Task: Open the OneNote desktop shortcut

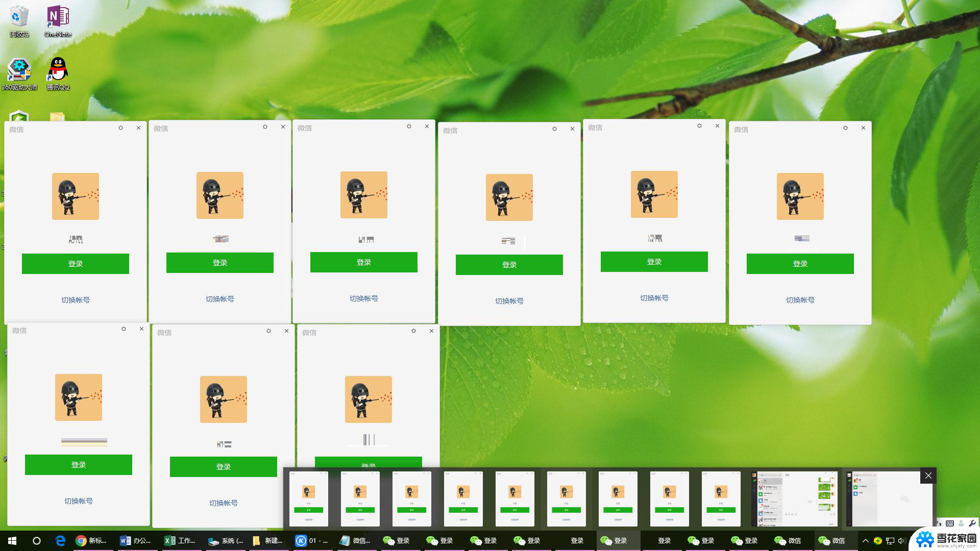Action: point(58,21)
